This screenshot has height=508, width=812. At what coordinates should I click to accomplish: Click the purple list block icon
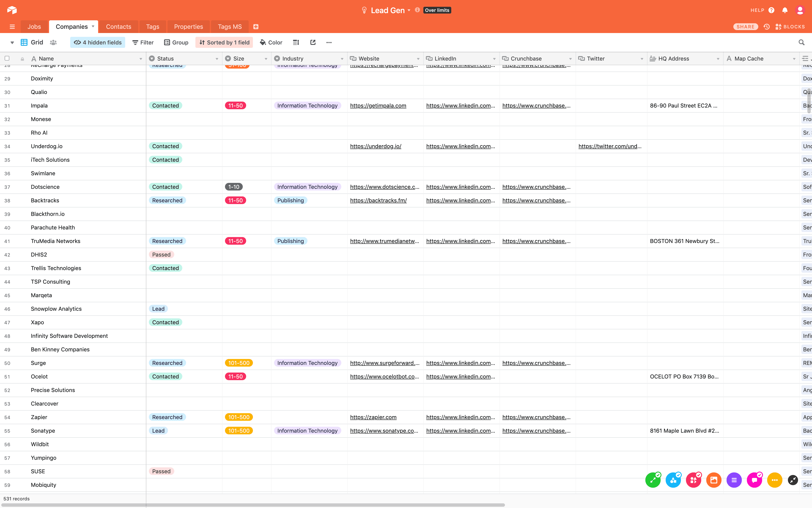coord(734,480)
